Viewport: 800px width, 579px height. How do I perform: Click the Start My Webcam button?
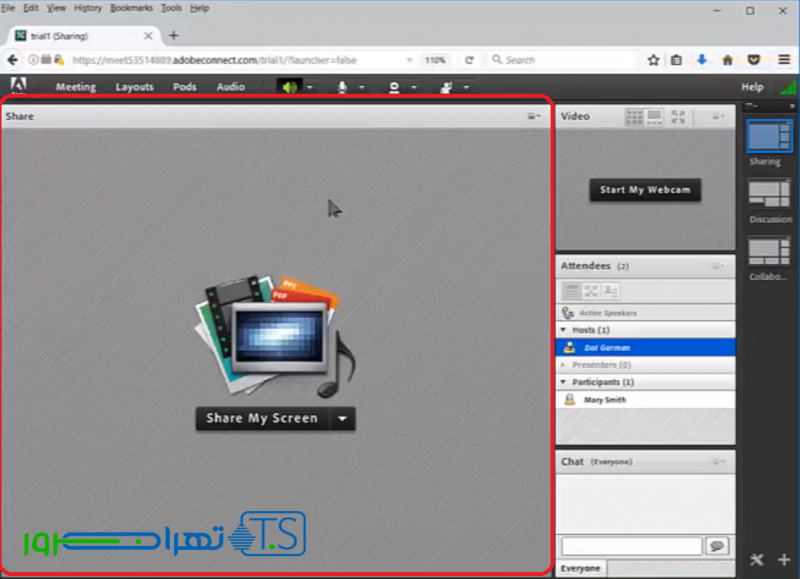click(x=645, y=190)
